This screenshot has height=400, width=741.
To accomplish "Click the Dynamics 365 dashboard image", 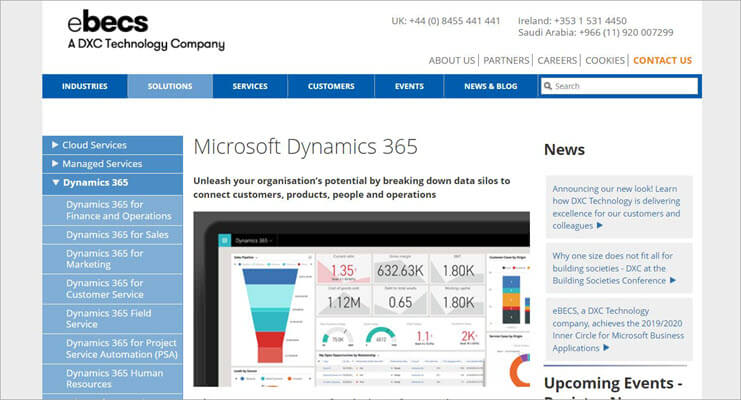I will [x=362, y=299].
